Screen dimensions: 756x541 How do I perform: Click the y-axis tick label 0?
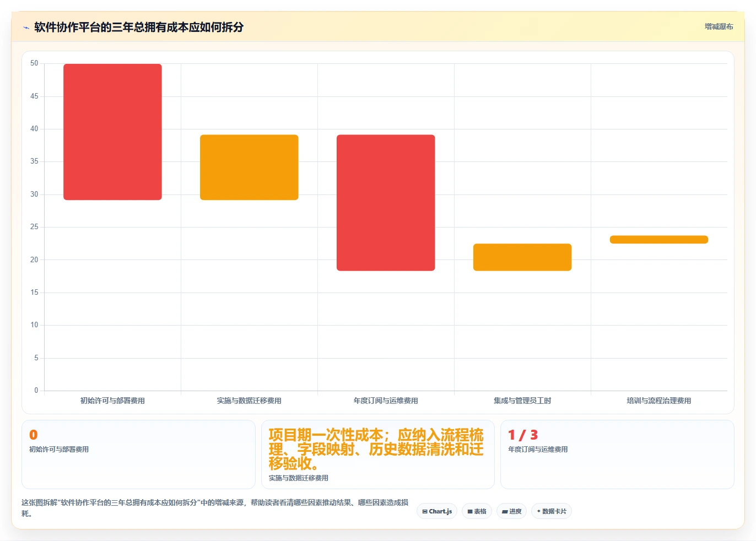tap(36, 390)
